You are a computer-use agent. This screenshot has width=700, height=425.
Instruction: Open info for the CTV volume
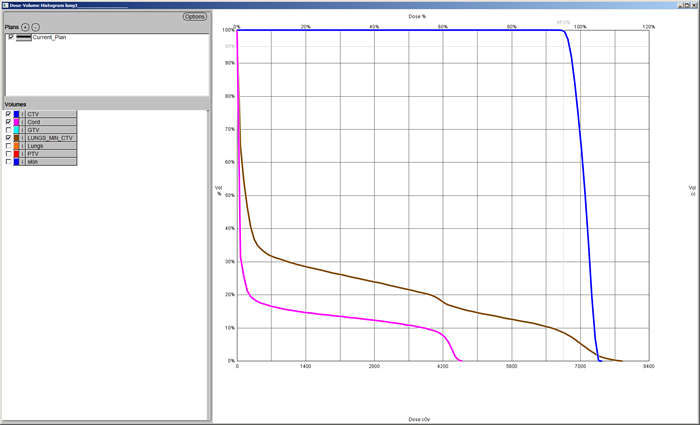[x=23, y=115]
